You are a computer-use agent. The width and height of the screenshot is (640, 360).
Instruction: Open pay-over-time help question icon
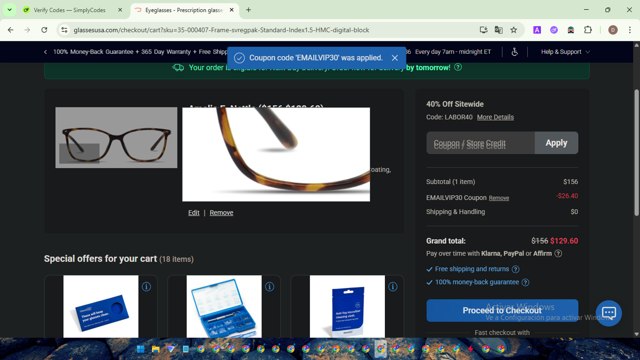tap(558, 253)
